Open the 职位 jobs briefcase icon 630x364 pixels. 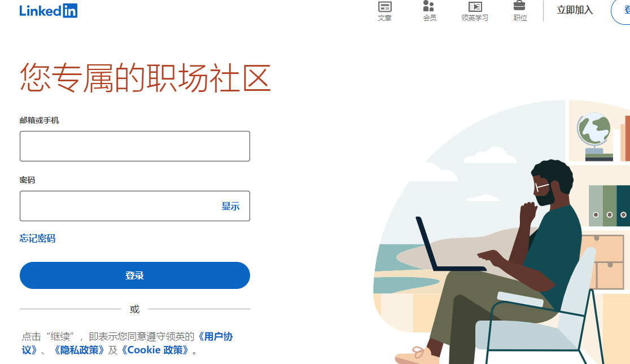click(519, 6)
